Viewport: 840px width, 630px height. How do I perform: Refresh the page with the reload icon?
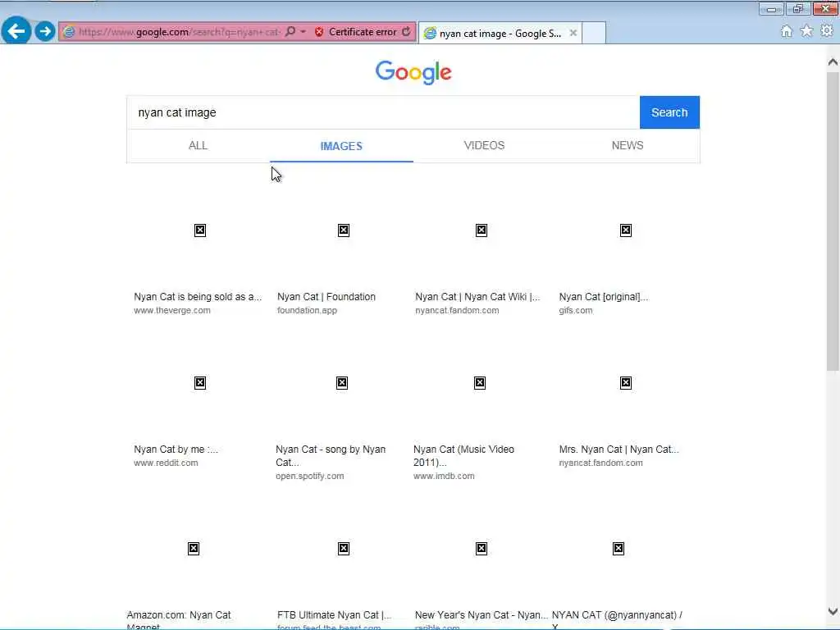pos(407,32)
